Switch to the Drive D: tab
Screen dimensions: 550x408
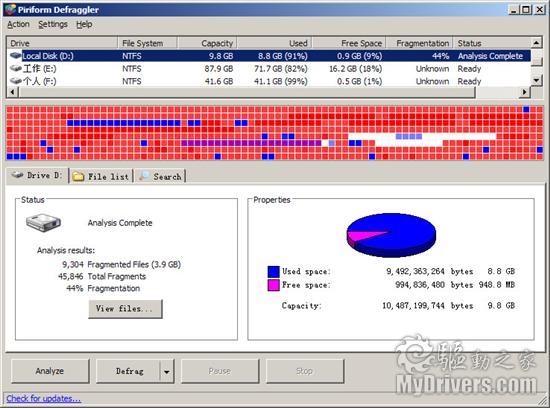pyautogui.click(x=37, y=175)
